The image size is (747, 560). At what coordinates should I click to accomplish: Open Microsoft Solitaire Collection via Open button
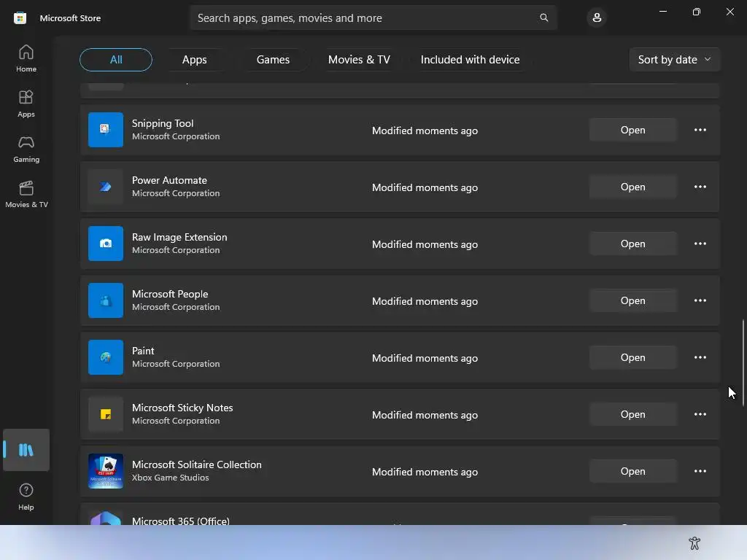632,471
